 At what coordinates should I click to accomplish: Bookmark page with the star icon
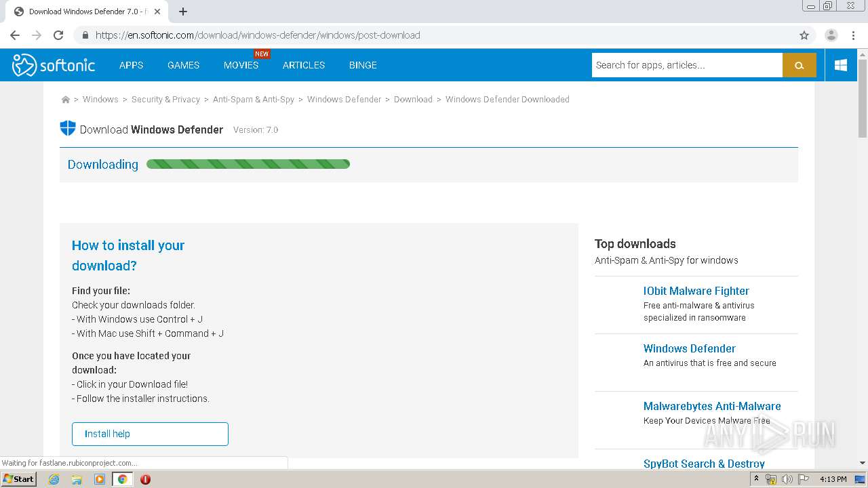point(804,35)
